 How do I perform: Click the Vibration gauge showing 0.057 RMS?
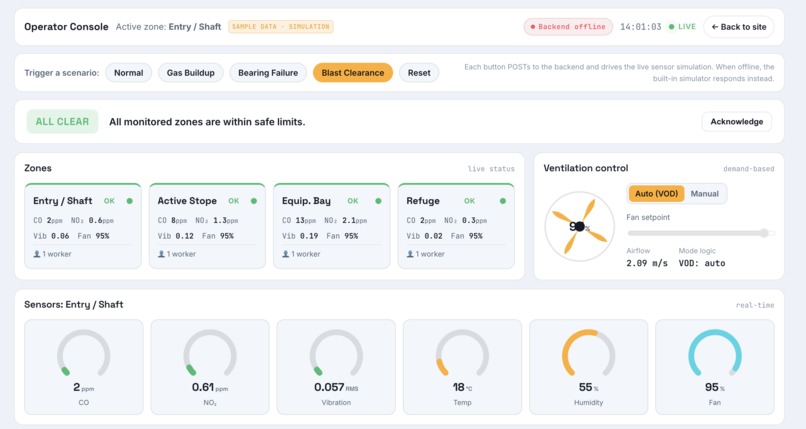[x=336, y=367]
